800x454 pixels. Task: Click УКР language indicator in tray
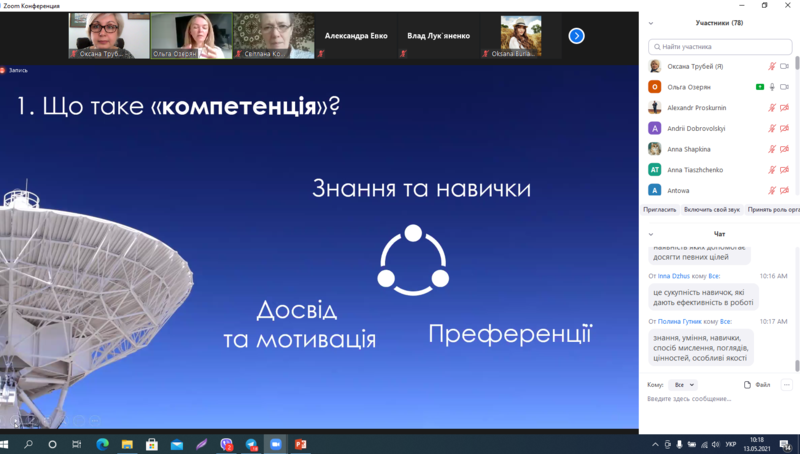pos(731,444)
